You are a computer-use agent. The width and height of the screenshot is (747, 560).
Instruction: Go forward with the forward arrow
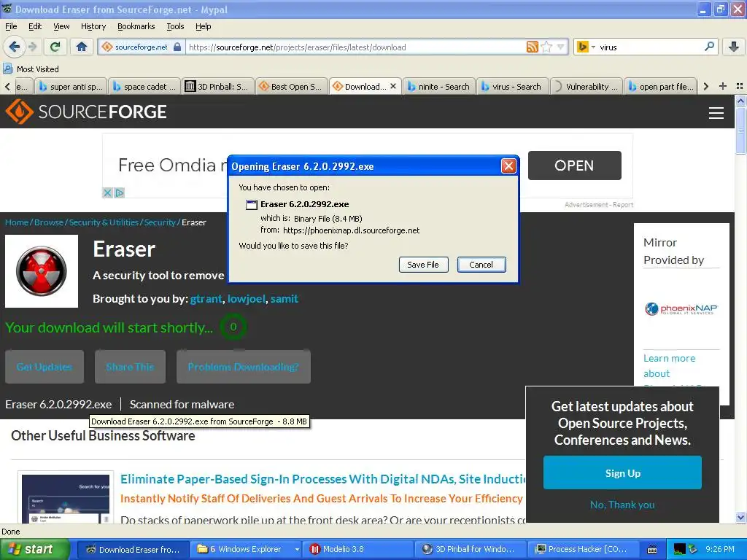32,47
